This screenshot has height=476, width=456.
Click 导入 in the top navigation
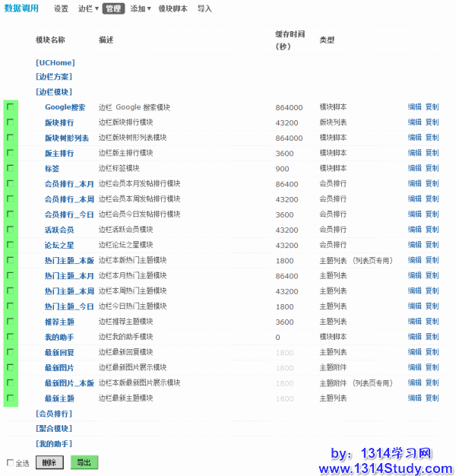tap(204, 9)
